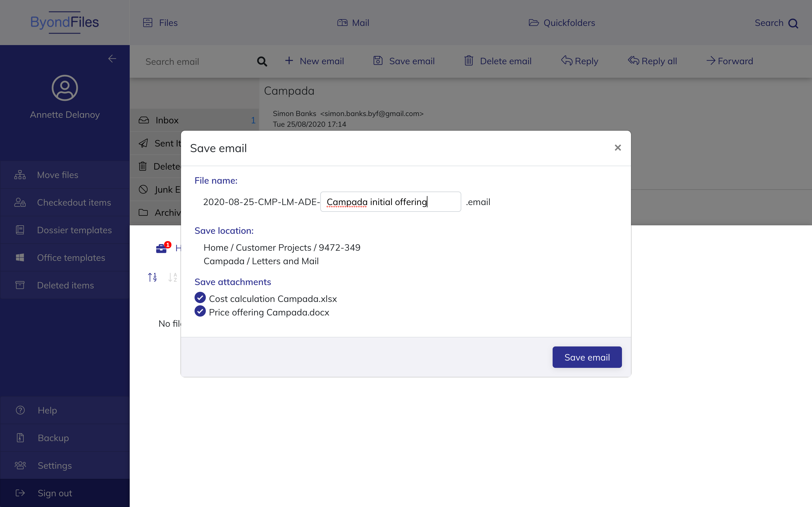Click the email search magnifier icon

[262, 61]
